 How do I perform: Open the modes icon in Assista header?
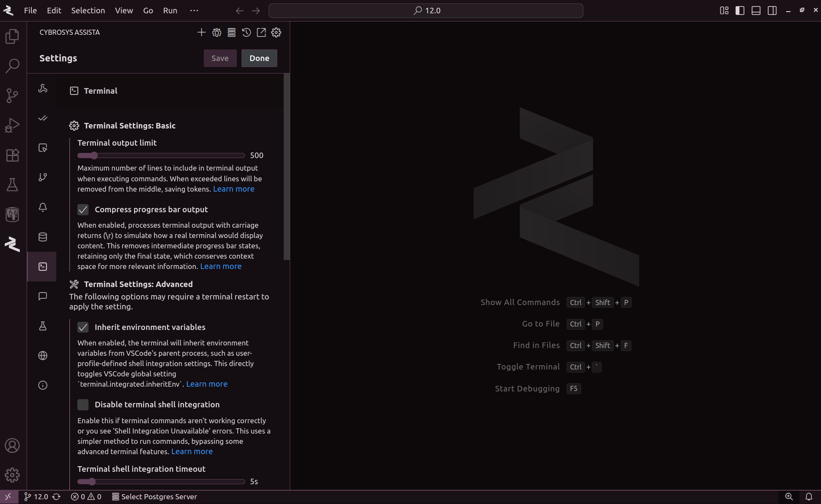pos(217,32)
